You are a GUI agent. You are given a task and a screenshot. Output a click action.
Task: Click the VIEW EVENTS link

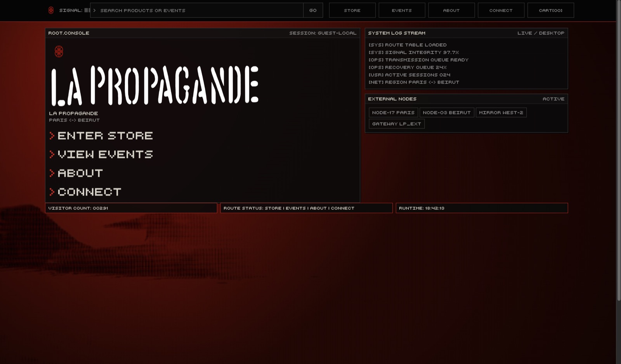click(x=105, y=154)
